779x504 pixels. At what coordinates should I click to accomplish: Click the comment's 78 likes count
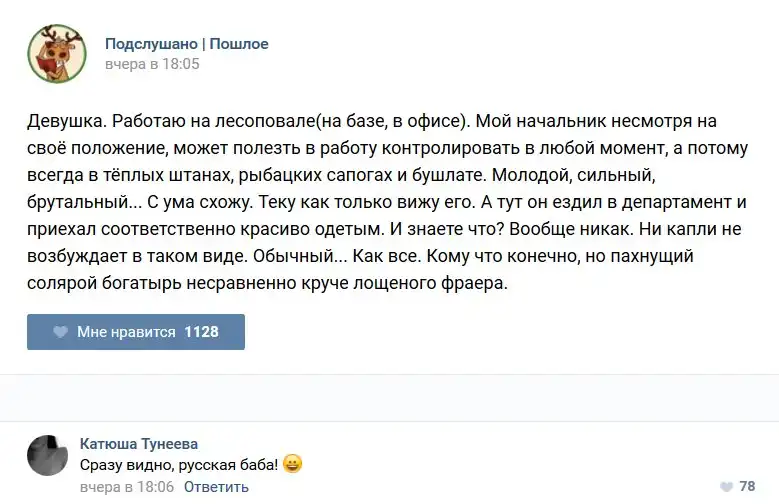747,487
